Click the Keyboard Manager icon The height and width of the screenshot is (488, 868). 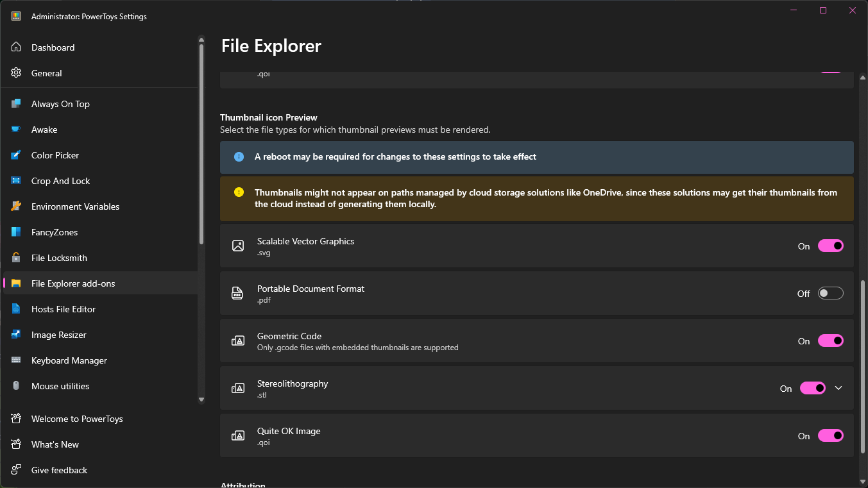tap(17, 360)
